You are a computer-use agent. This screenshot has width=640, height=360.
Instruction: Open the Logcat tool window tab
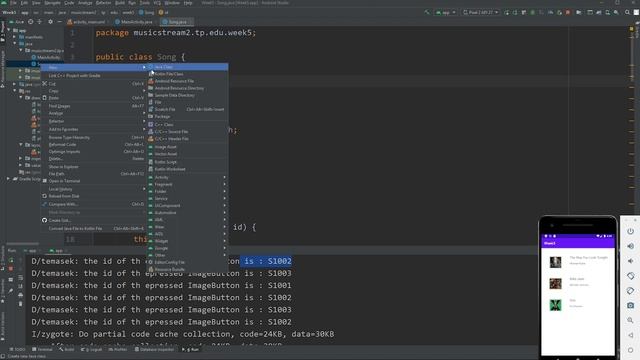coord(91,349)
